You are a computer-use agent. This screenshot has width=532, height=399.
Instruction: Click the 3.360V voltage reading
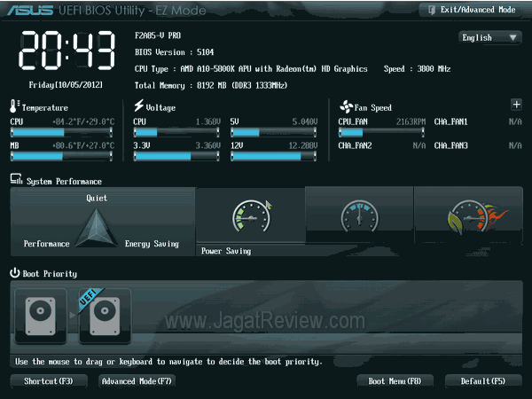pos(207,146)
